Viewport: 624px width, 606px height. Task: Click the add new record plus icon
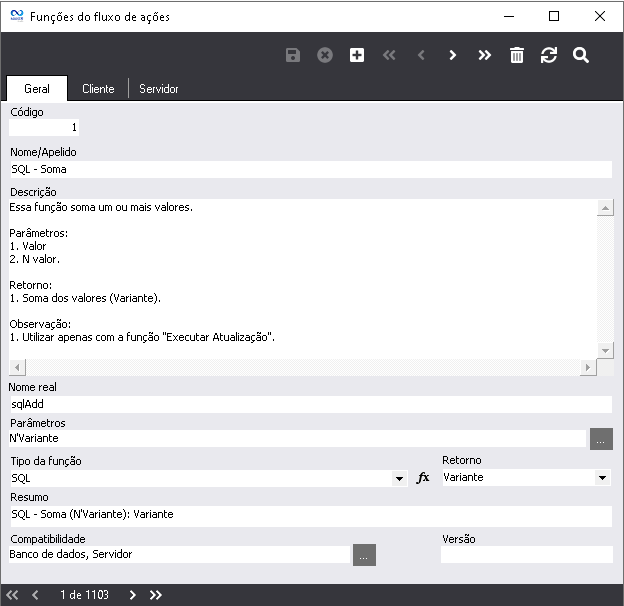(x=357, y=55)
